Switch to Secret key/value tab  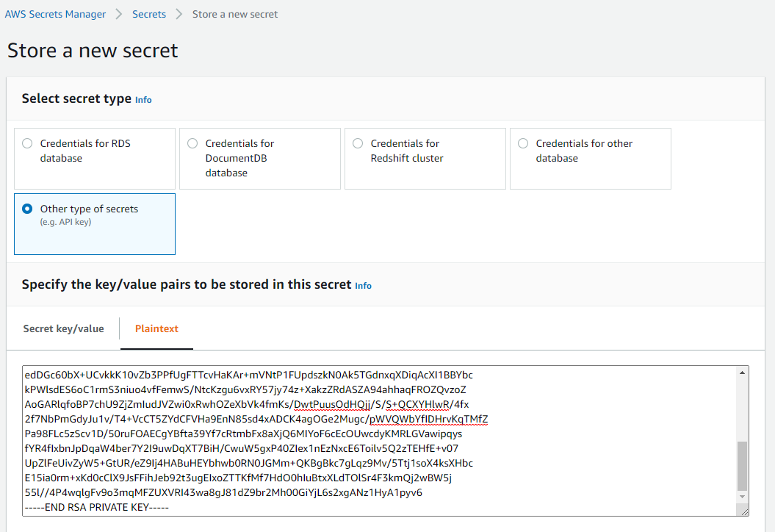(x=63, y=328)
